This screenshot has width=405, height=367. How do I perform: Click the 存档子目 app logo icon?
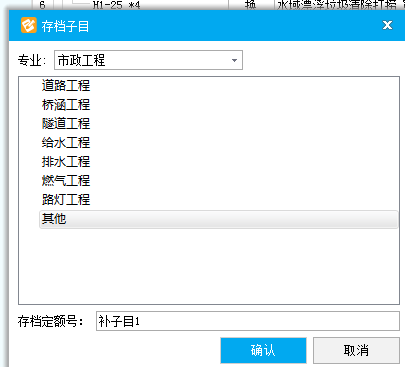[x=29, y=25]
